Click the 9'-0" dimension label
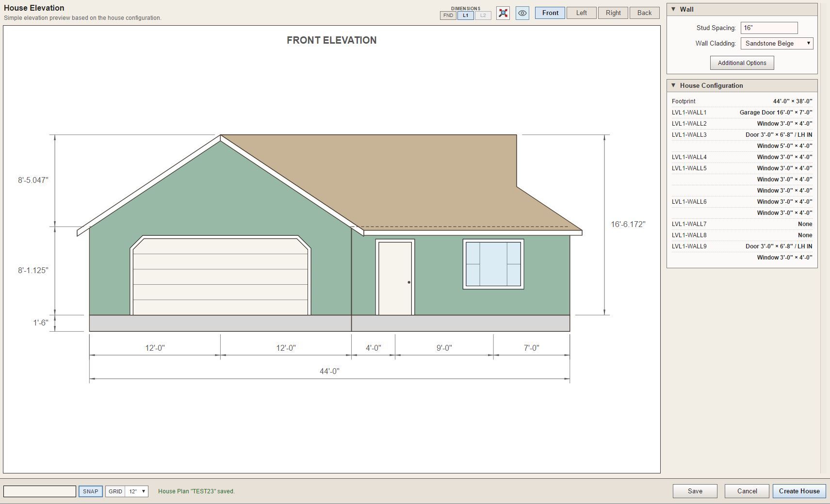The image size is (830, 504). pos(444,348)
